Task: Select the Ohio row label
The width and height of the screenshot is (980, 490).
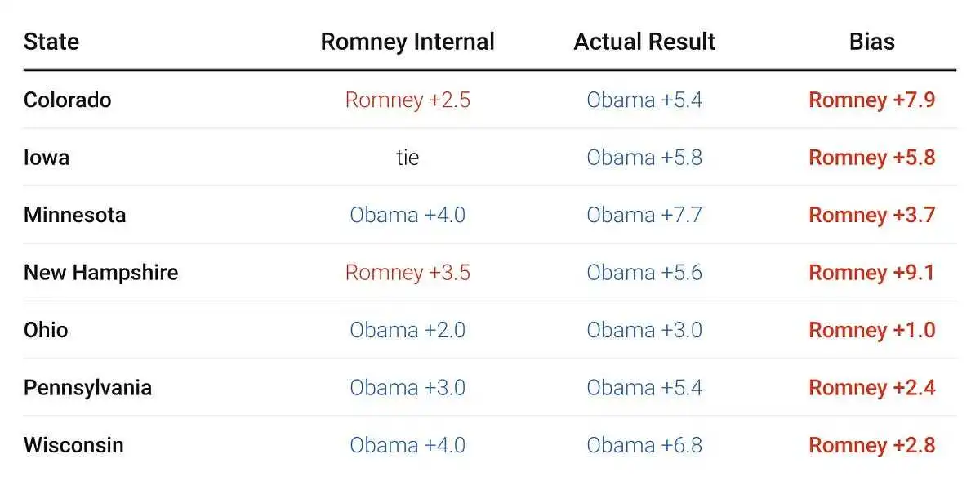Action: tap(46, 330)
